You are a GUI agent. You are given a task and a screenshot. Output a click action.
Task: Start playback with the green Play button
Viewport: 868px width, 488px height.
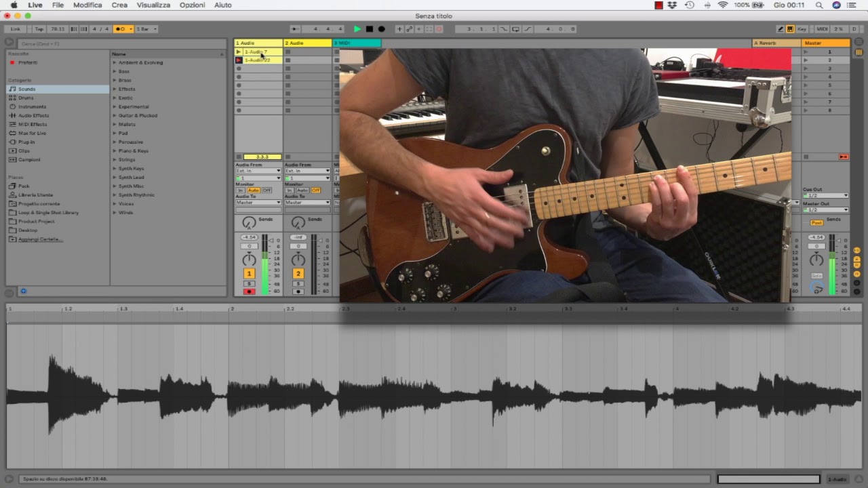click(x=357, y=29)
